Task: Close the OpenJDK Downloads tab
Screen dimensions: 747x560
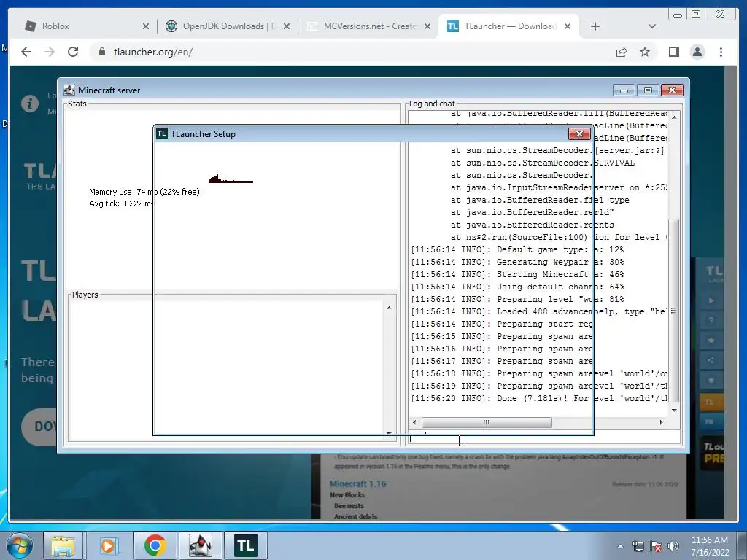Action: tap(286, 26)
